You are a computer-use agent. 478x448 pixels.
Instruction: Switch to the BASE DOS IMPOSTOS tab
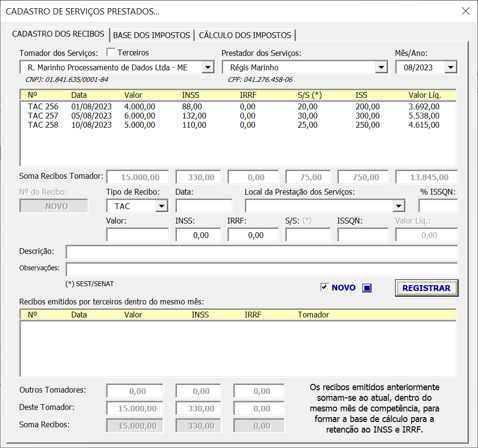point(152,35)
